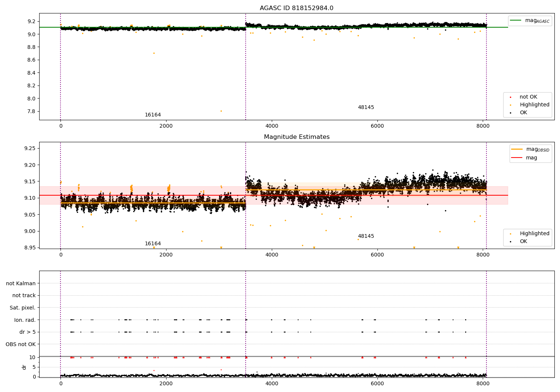Click x-axis tick 4000 under middle plot
The width and height of the screenshot is (560, 392).
[x=272, y=255]
